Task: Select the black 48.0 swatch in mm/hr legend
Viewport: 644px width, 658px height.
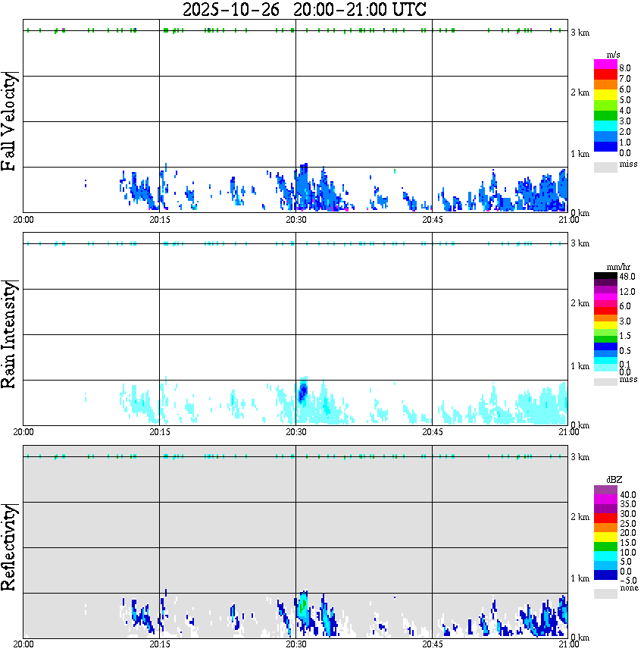Action: [605, 276]
